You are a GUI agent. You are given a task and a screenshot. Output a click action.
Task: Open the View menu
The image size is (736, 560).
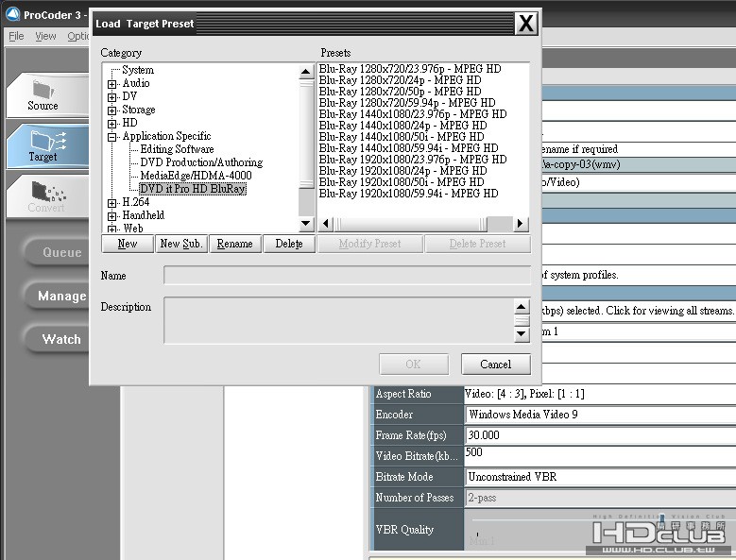(x=45, y=36)
